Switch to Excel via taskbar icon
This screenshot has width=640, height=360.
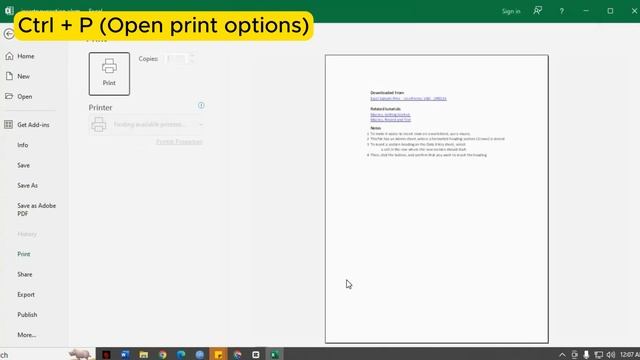pos(275,355)
